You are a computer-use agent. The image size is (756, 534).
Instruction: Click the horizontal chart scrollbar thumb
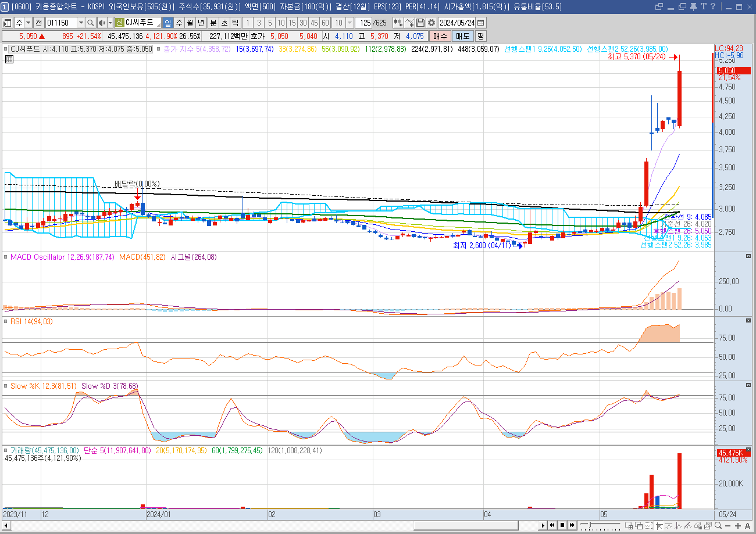tap(466, 525)
